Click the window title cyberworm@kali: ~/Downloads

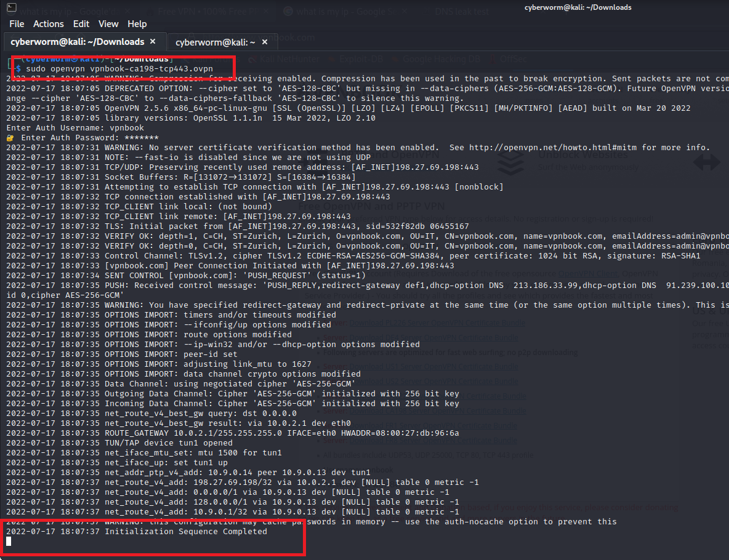pos(578,7)
